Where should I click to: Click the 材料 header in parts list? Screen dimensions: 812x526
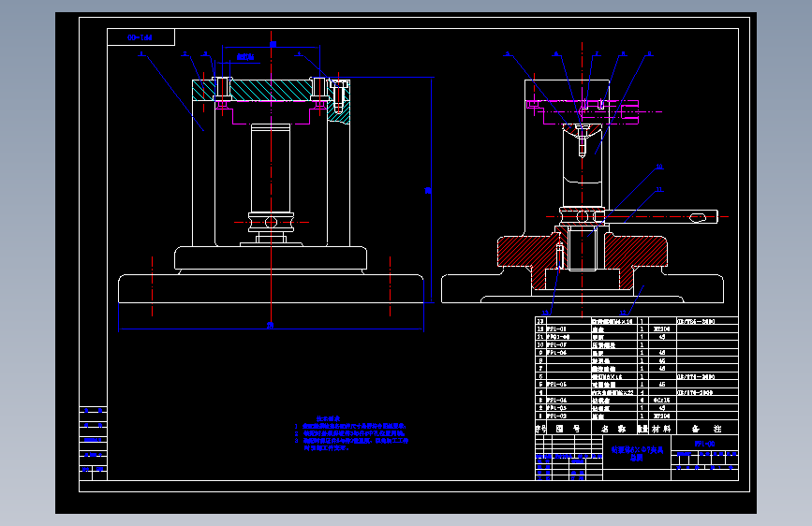pyautogui.click(x=662, y=429)
